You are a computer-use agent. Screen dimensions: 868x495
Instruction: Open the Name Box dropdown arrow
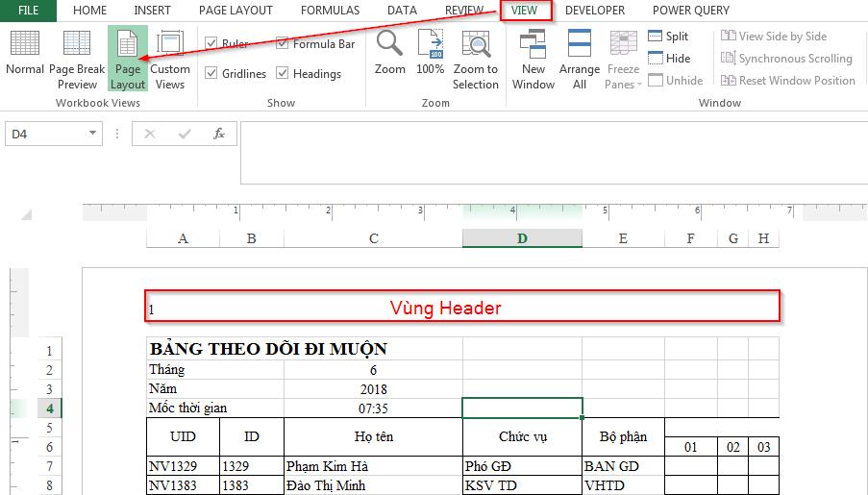click(92, 135)
